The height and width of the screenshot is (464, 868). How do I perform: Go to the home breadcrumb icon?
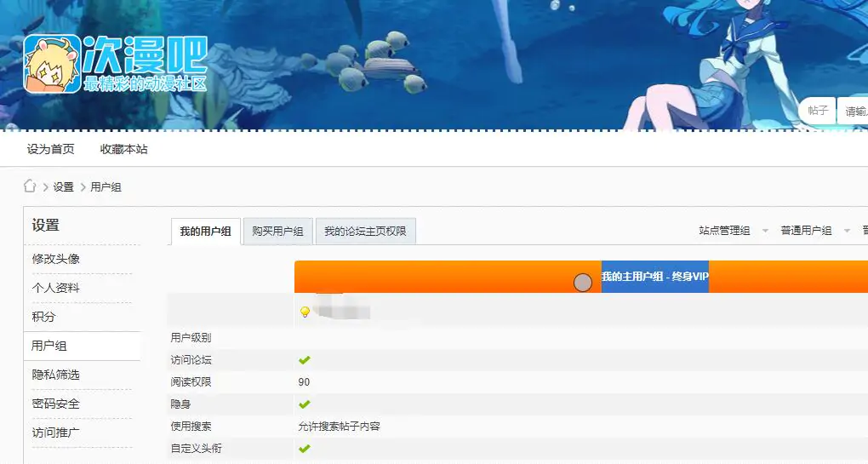(30, 186)
